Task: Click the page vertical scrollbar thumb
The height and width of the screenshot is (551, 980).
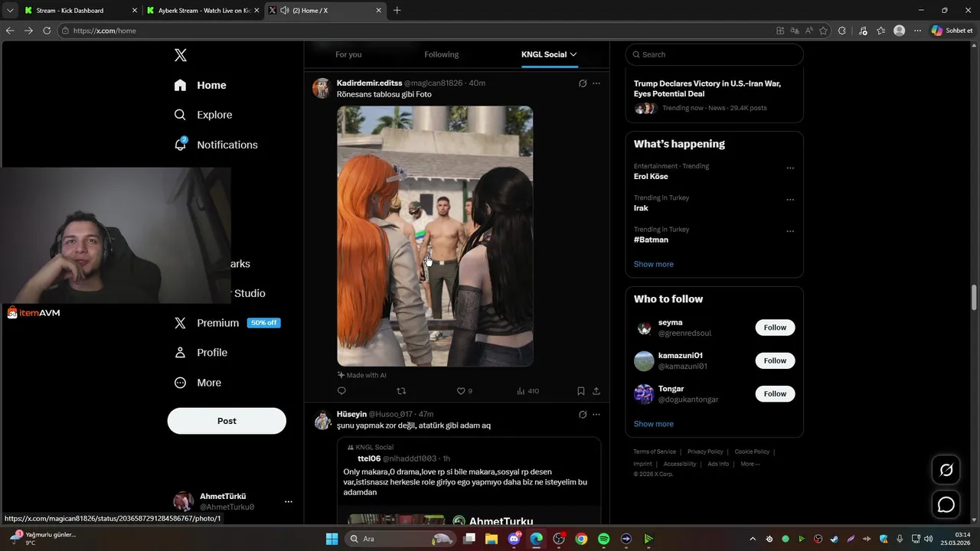Action: [975, 297]
